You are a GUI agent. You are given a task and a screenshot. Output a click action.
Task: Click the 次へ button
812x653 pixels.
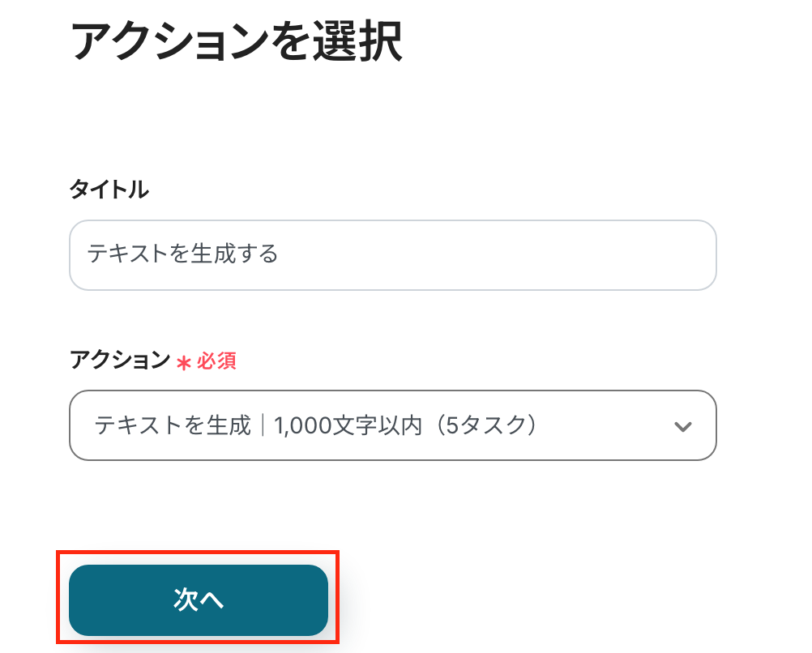199,600
